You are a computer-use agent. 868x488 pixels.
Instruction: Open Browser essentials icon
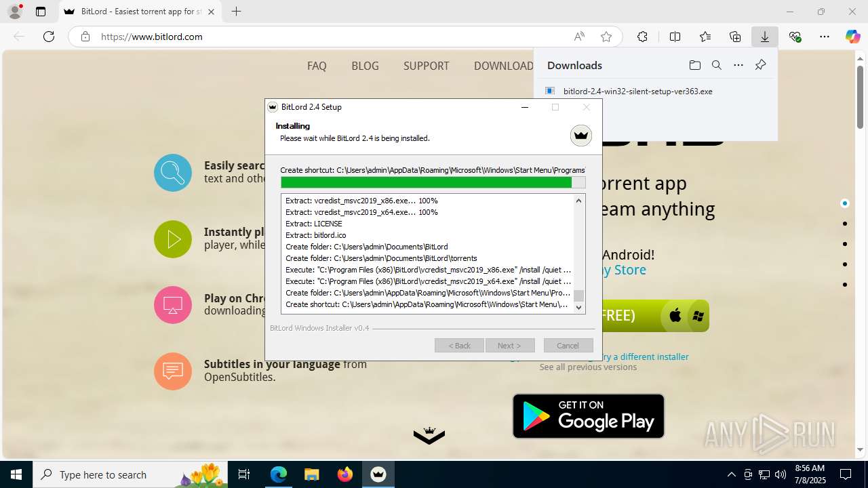click(x=795, y=37)
